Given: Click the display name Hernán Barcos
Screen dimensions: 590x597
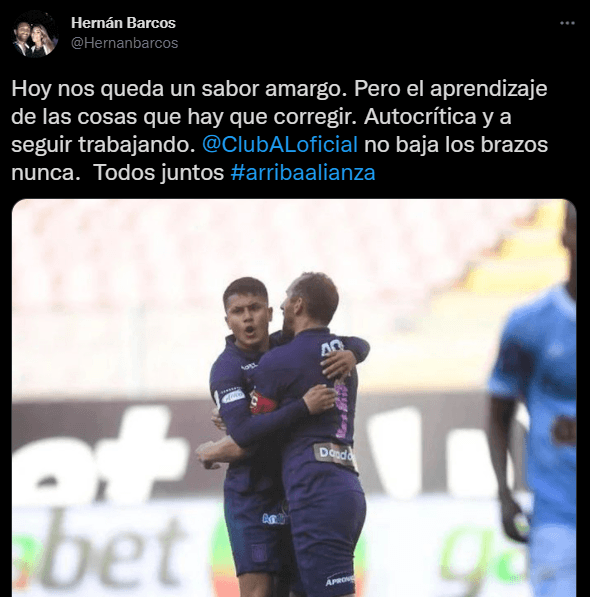Looking at the screenshot, I should click(x=123, y=23).
